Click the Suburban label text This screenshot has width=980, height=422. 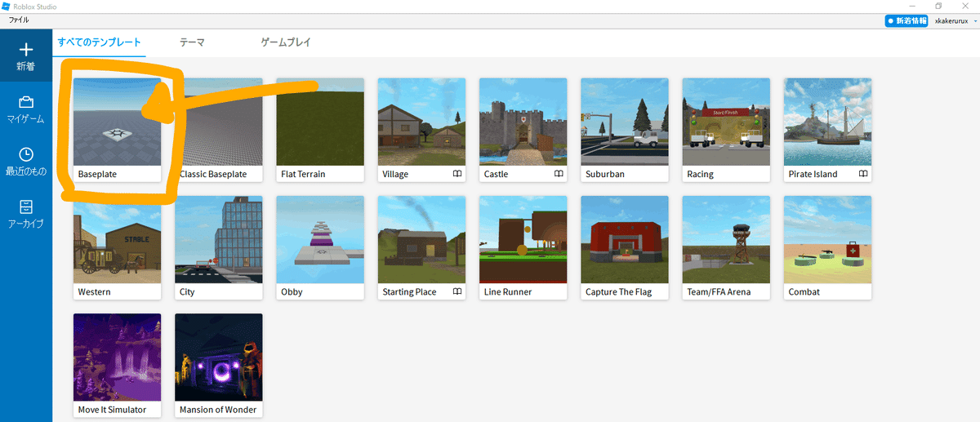tap(605, 174)
